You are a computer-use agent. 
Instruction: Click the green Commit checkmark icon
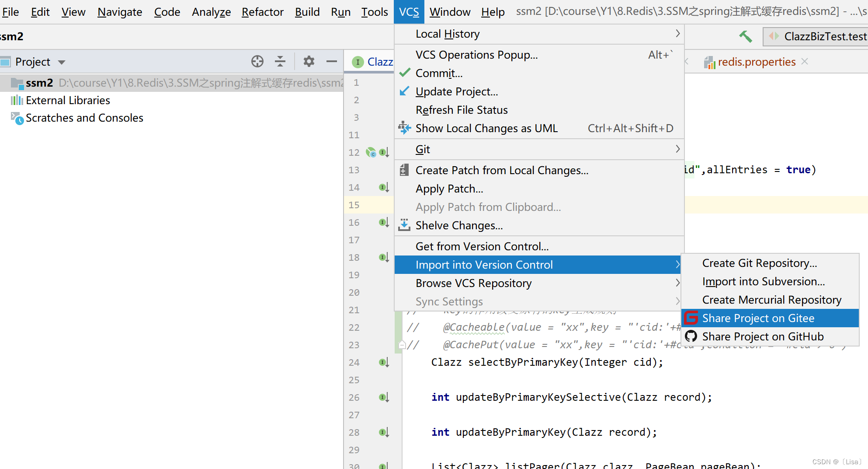click(x=404, y=73)
